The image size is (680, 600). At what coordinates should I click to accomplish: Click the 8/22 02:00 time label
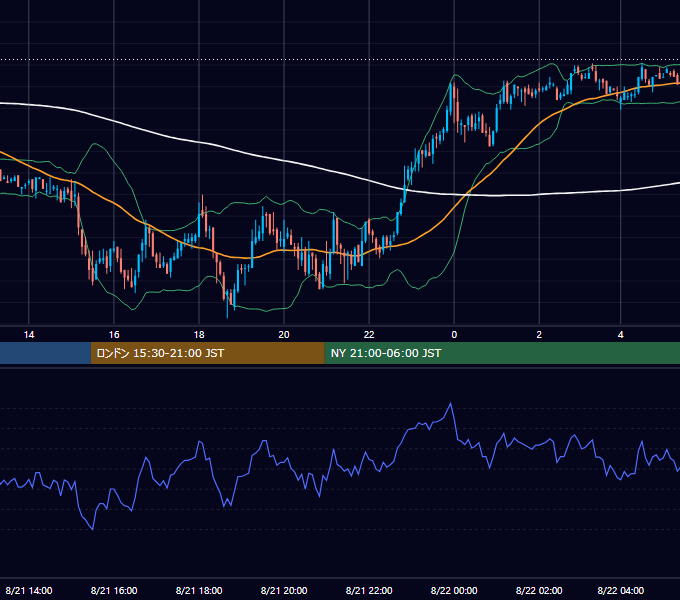[539, 590]
